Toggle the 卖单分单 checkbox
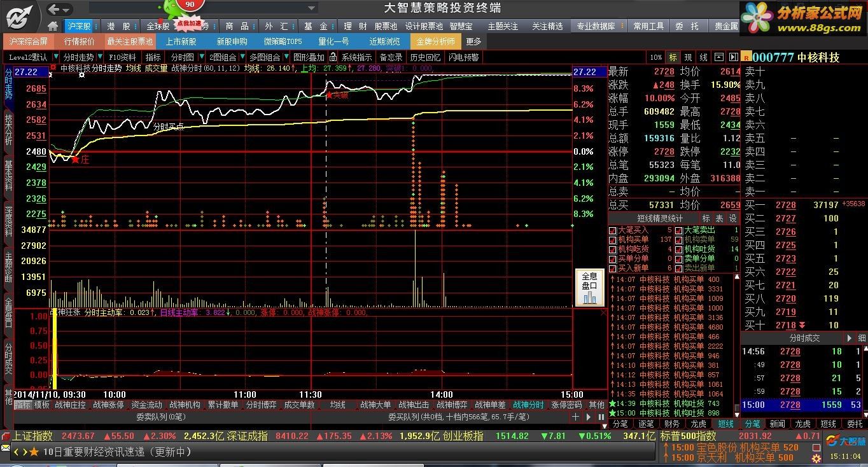This screenshot has height=467, width=868. tap(679, 259)
